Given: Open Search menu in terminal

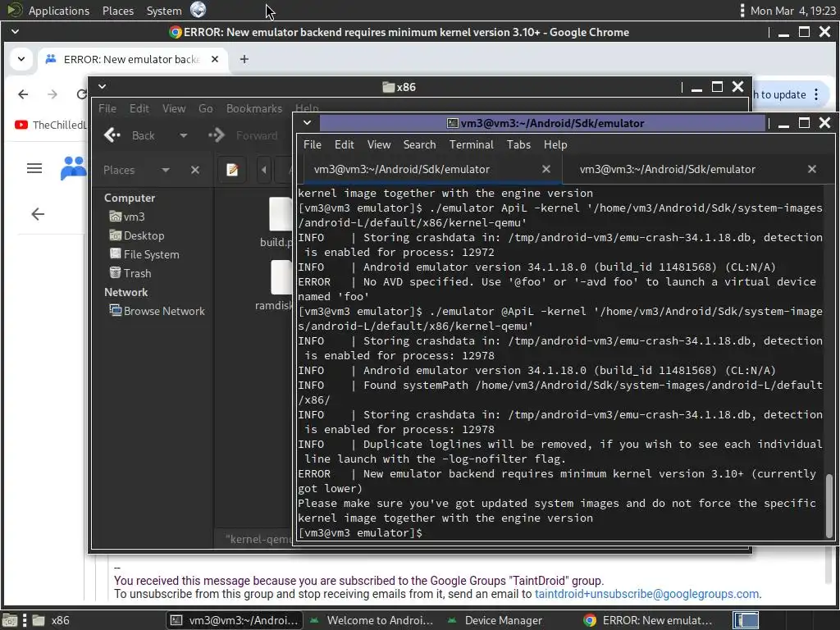Looking at the screenshot, I should tap(419, 144).
